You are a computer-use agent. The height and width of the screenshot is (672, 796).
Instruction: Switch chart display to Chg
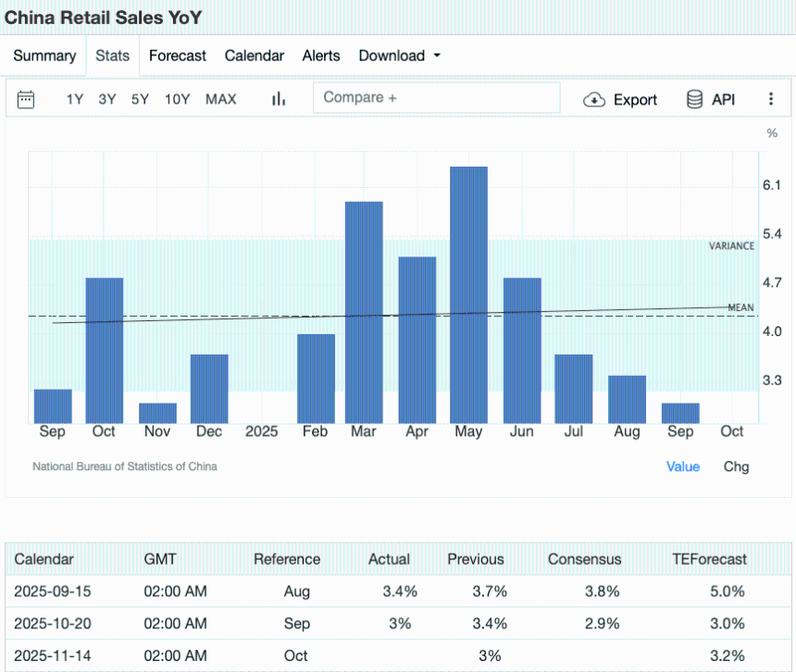[x=736, y=467]
